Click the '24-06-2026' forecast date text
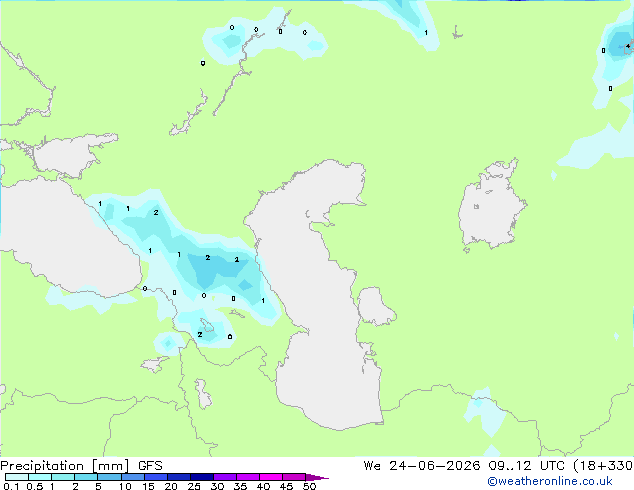634x490 pixels. (x=435, y=466)
